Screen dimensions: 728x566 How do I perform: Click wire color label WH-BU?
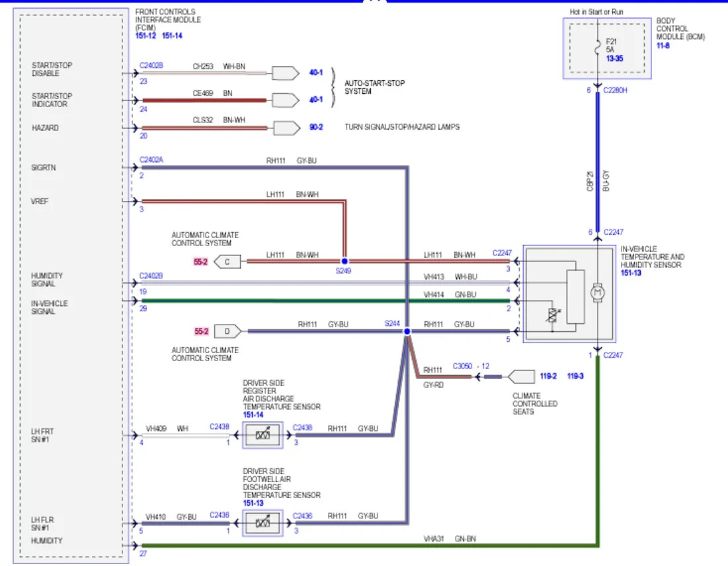click(x=465, y=277)
